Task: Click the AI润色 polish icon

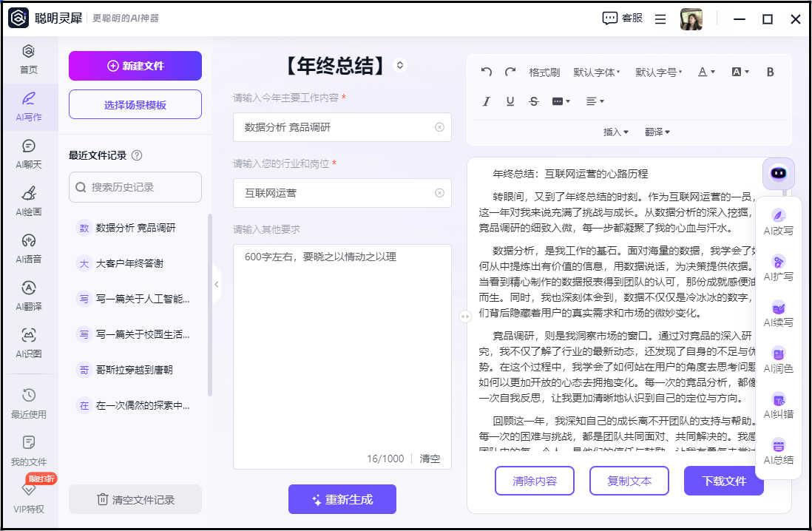Action: pos(778,359)
